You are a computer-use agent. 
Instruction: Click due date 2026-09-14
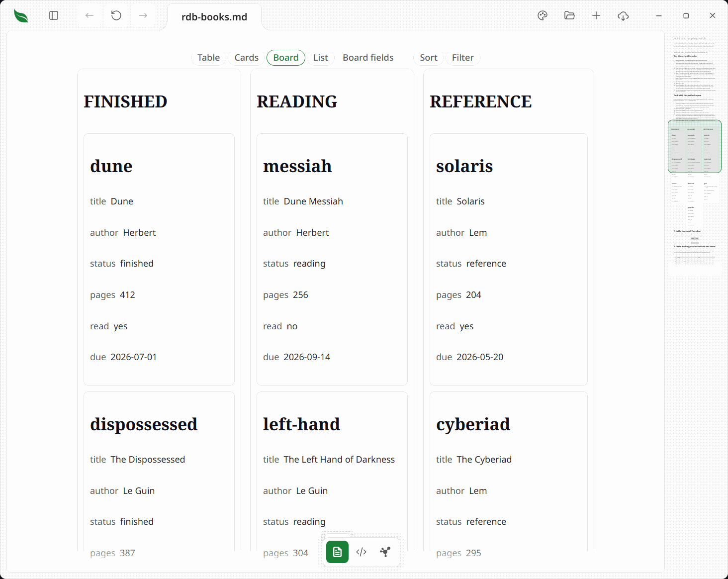point(307,357)
